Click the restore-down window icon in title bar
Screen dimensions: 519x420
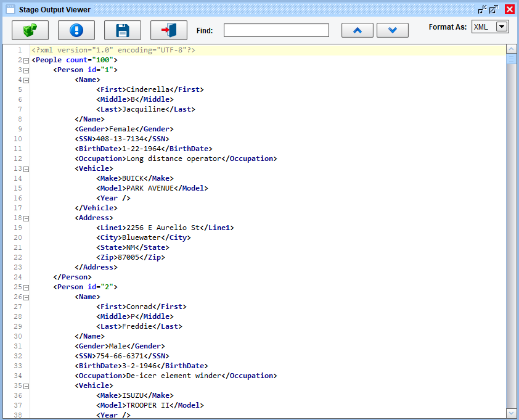[x=482, y=9]
